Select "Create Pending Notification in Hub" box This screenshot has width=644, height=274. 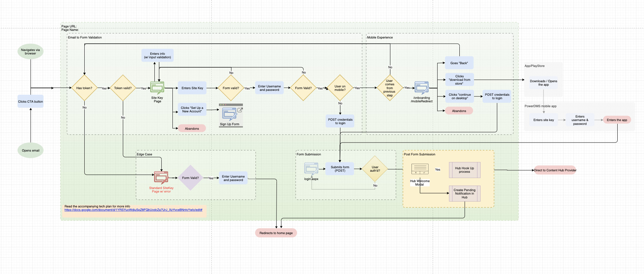[465, 194]
